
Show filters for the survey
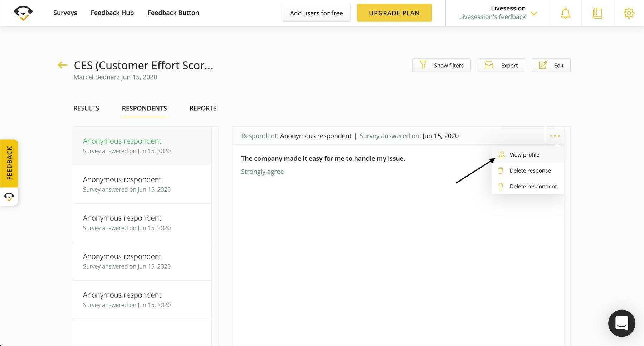click(441, 65)
